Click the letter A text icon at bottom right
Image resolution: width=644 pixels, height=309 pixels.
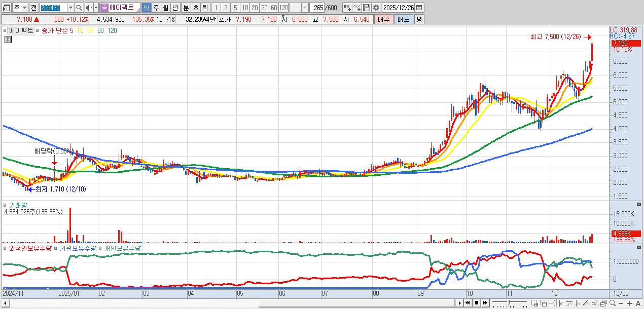(638, 303)
